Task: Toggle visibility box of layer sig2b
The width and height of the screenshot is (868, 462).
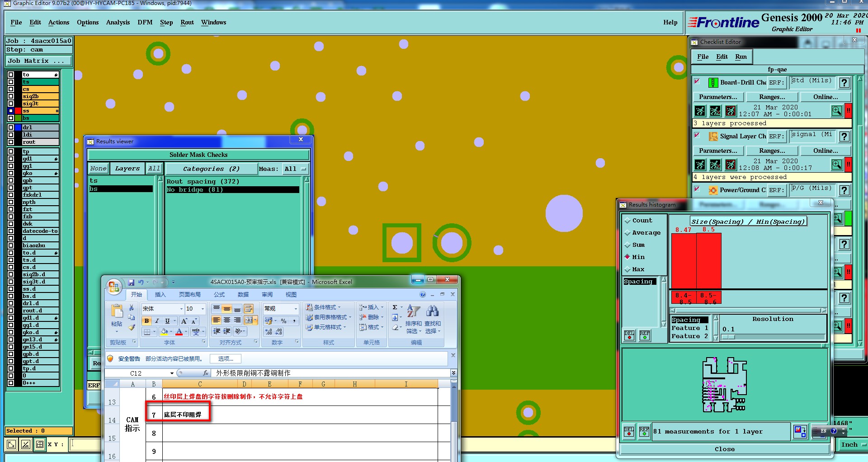Action: click(x=11, y=96)
